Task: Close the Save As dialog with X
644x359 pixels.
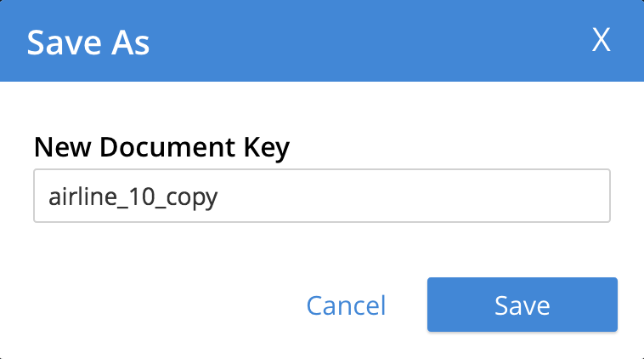Action: 602,40
